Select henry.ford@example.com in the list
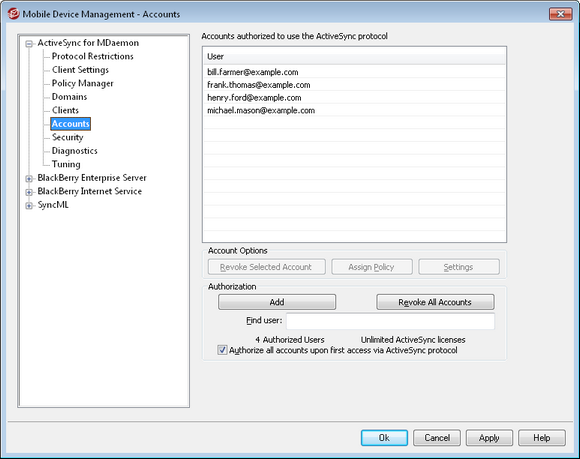Screen dimensions: 580x459 (354, 98)
